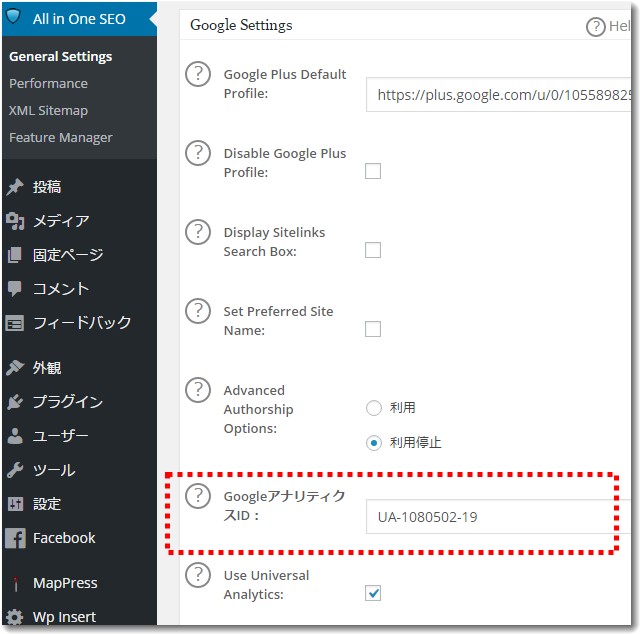
Task: Click the メディア media icon
Action: (15, 221)
